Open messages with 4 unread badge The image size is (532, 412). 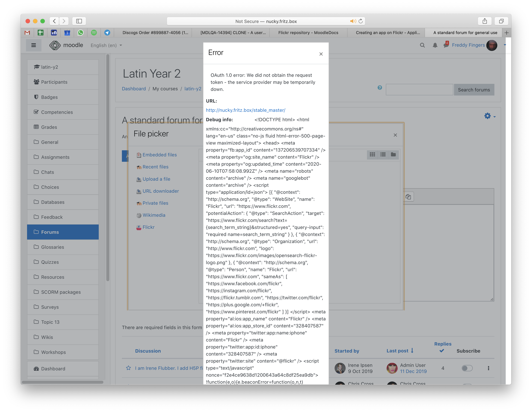(446, 45)
